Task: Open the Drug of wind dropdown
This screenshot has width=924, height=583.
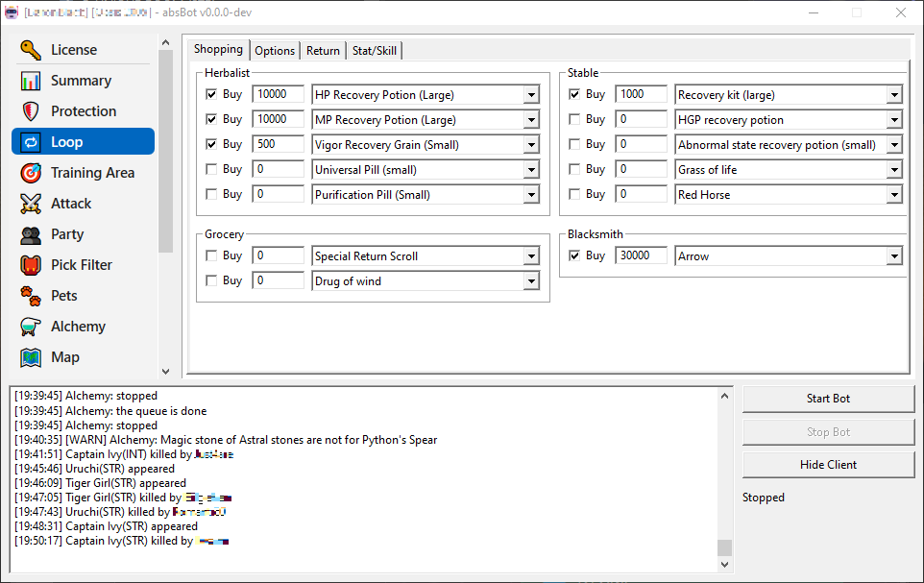Action: click(531, 281)
